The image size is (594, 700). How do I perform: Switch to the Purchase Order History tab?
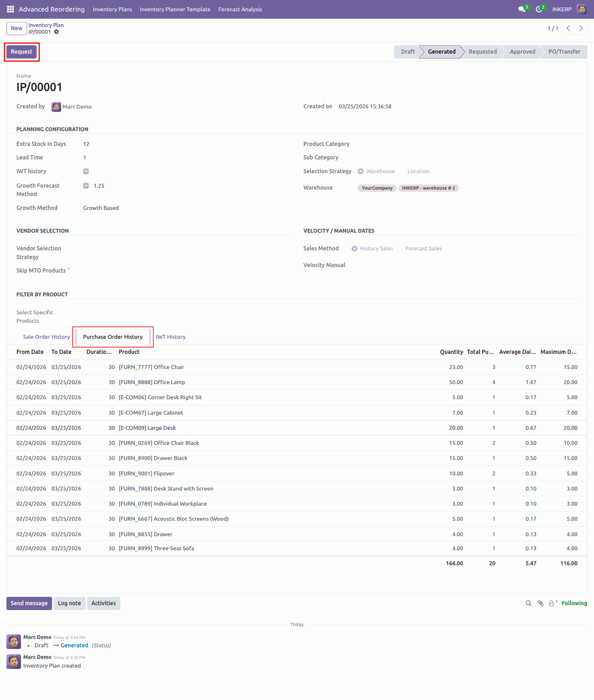click(x=113, y=337)
